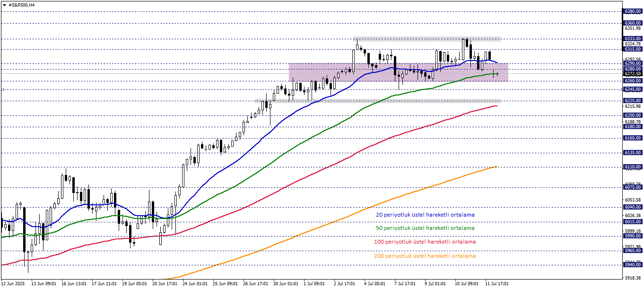Click the 6351.98 price scale value
Image resolution: width=644 pixels, height=289 pixels.
click(x=633, y=28)
